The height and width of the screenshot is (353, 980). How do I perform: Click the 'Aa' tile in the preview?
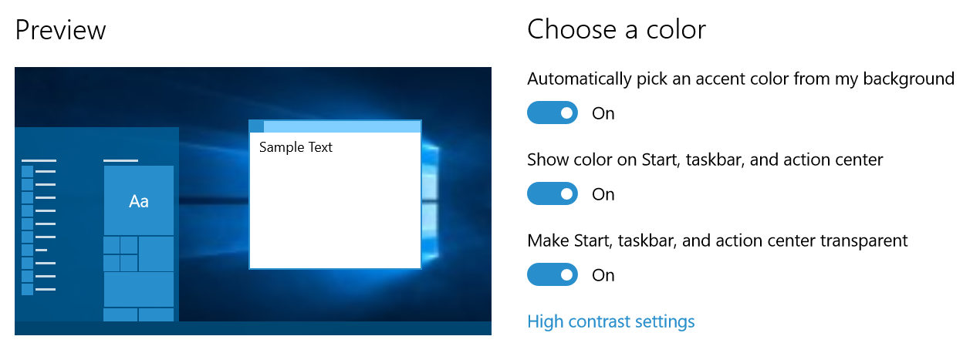pyautogui.click(x=139, y=201)
